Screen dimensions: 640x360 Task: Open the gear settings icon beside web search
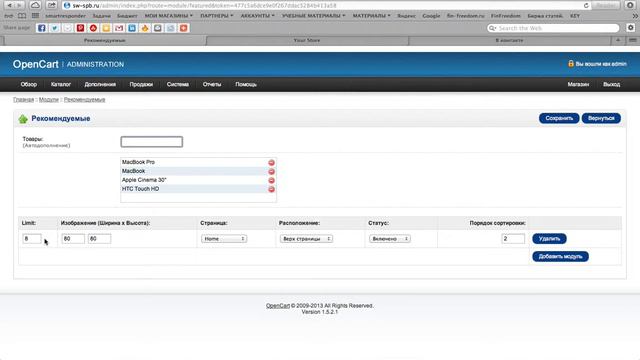631,28
